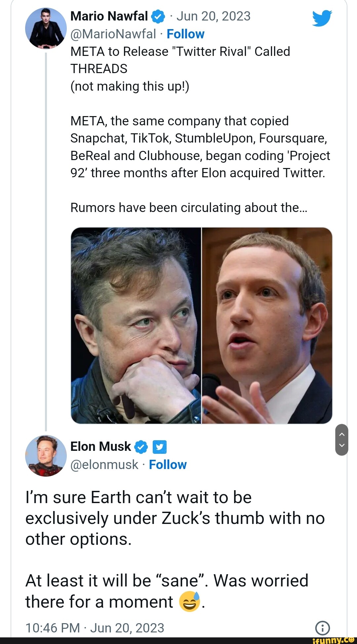
Task: Click the square Twitter affiliation badge
Action: point(159,447)
